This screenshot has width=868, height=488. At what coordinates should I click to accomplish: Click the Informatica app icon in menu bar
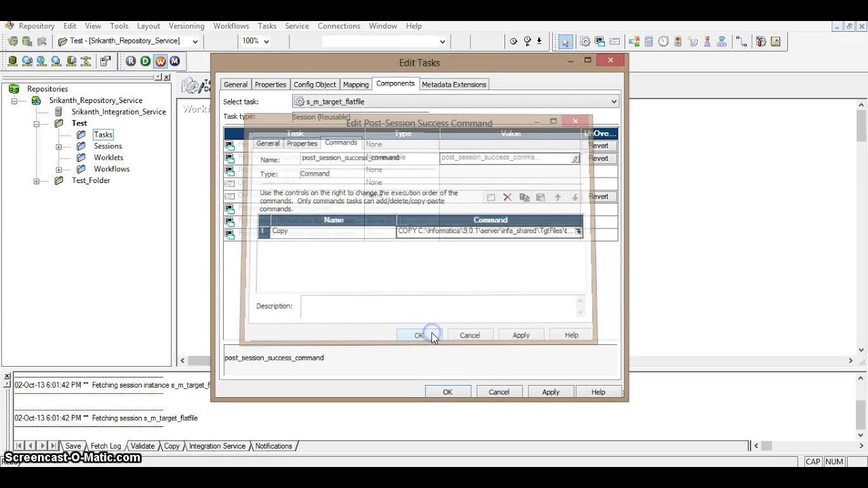click(x=9, y=26)
